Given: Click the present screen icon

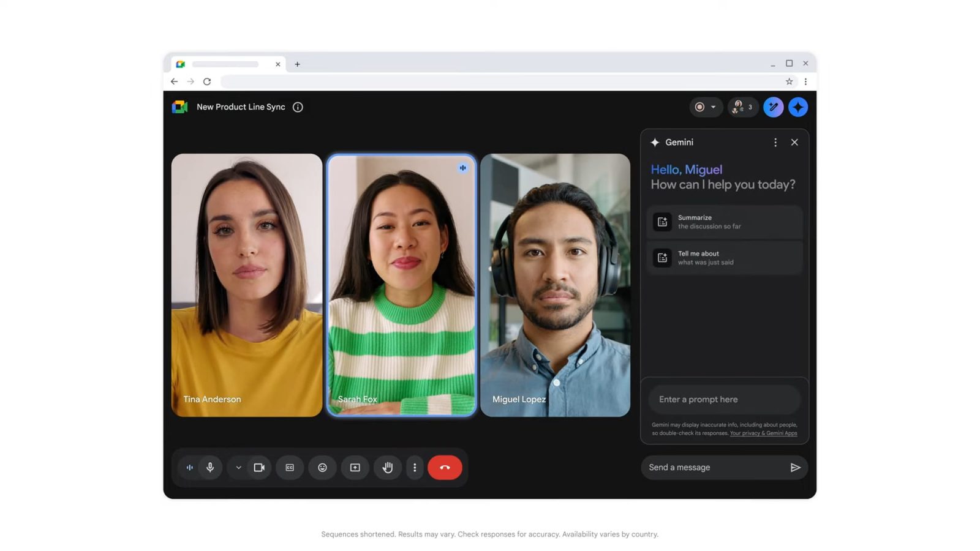Looking at the screenshot, I should coord(355,468).
